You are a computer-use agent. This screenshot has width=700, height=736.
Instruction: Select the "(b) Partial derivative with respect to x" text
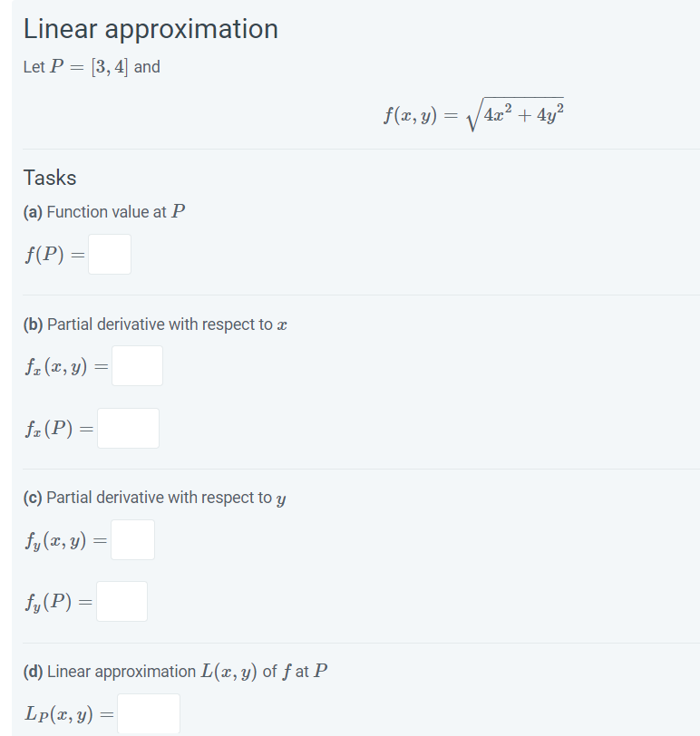click(155, 324)
